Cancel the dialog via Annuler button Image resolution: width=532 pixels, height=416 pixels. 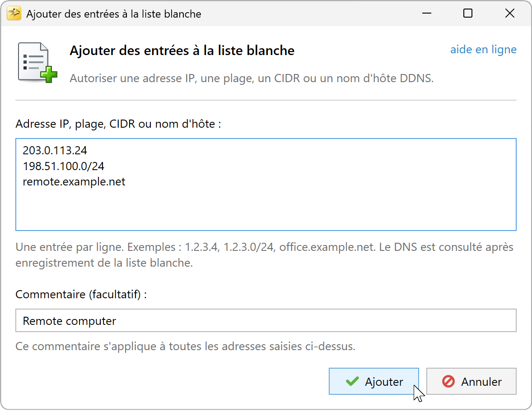pyautogui.click(x=471, y=381)
